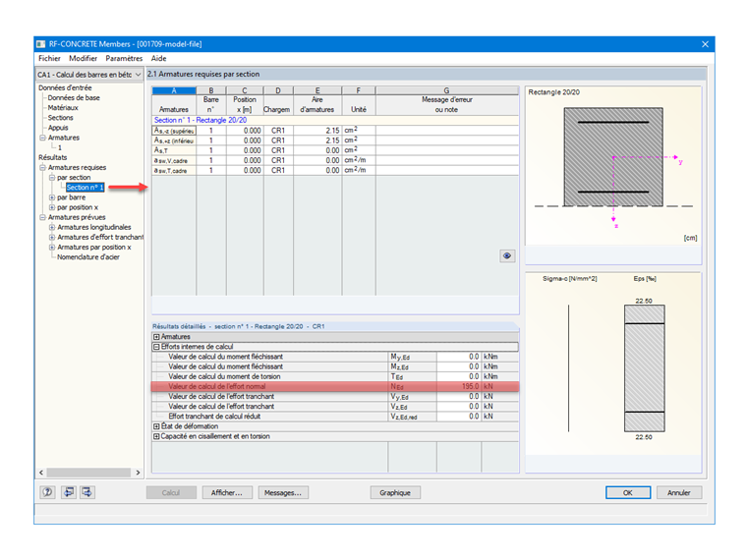
Task: Close the RF-CONCRETE Members window
Action: [x=705, y=44]
